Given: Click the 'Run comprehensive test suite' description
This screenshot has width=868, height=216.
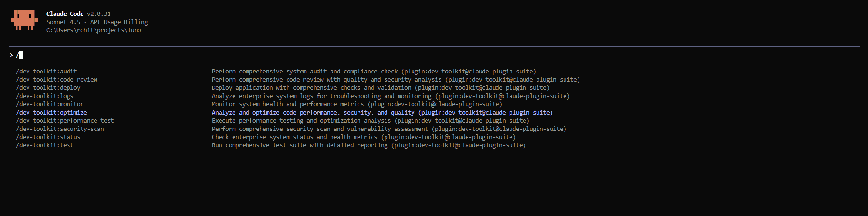Looking at the screenshot, I should (369, 145).
